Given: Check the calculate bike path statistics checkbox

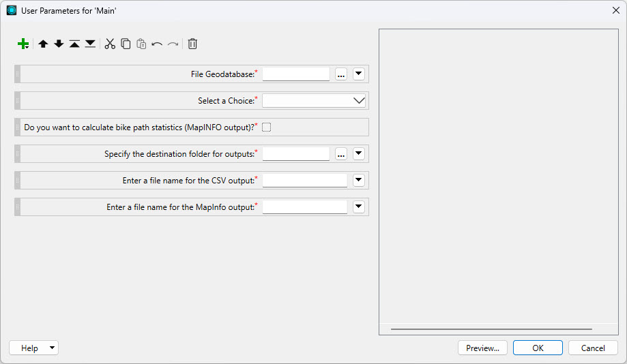Looking at the screenshot, I should pos(266,127).
